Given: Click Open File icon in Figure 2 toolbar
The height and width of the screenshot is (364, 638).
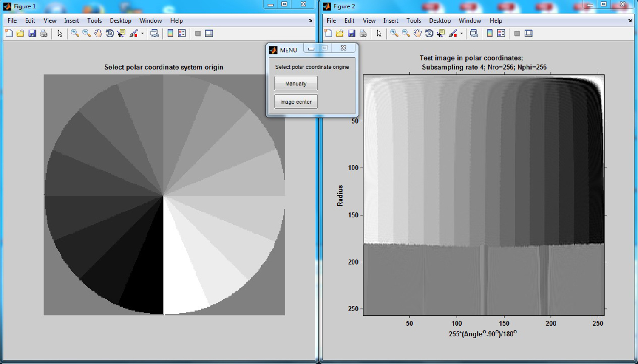Looking at the screenshot, I should pos(340,34).
